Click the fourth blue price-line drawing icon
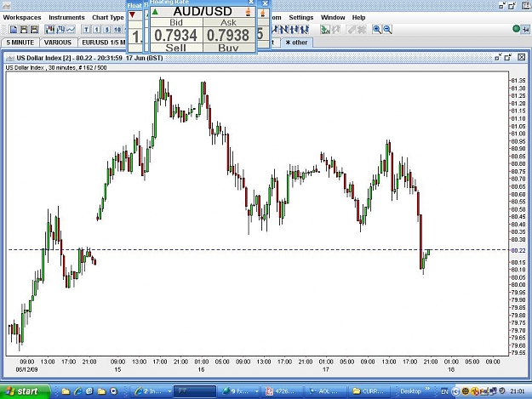This screenshot has height=399, width=532. click(305, 30)
